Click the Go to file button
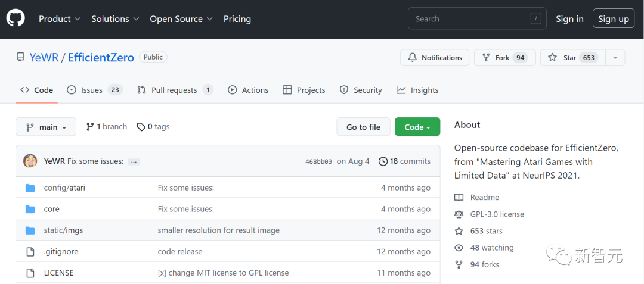 coord(363,127)
